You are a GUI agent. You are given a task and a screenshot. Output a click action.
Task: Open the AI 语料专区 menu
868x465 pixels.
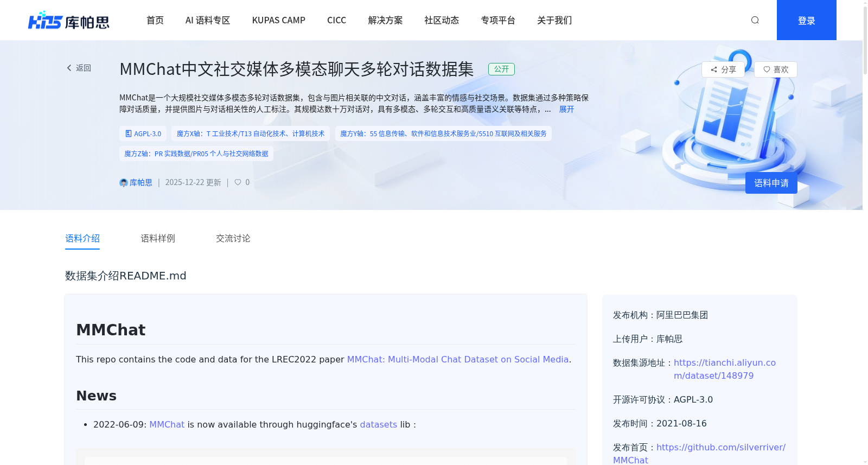(x=208, y=20)
